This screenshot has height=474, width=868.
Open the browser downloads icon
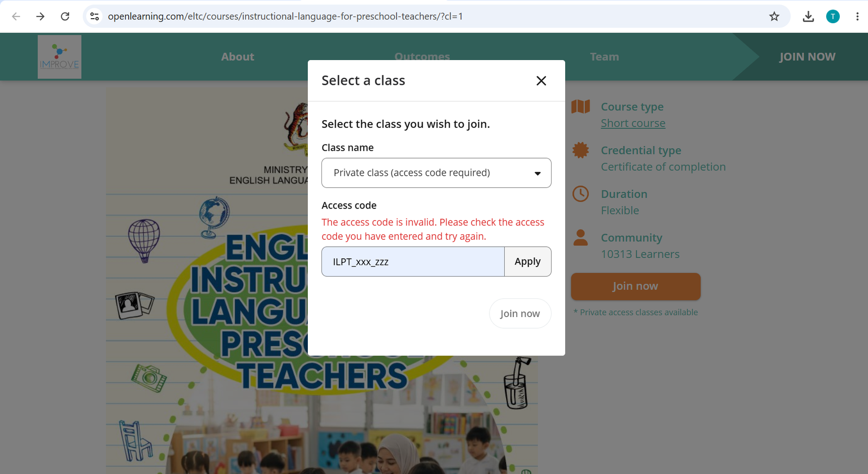tap(808, 17)
